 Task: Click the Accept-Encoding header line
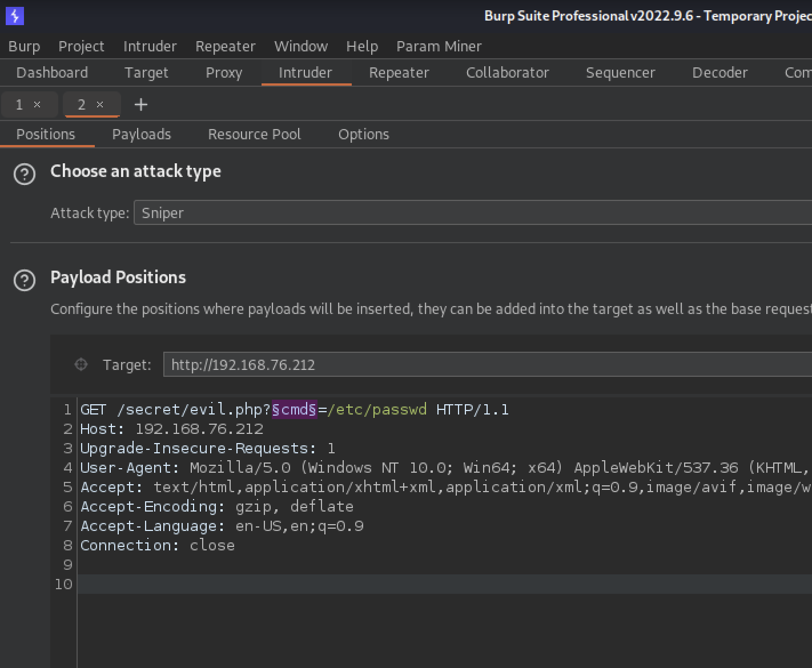coord(217,507)
